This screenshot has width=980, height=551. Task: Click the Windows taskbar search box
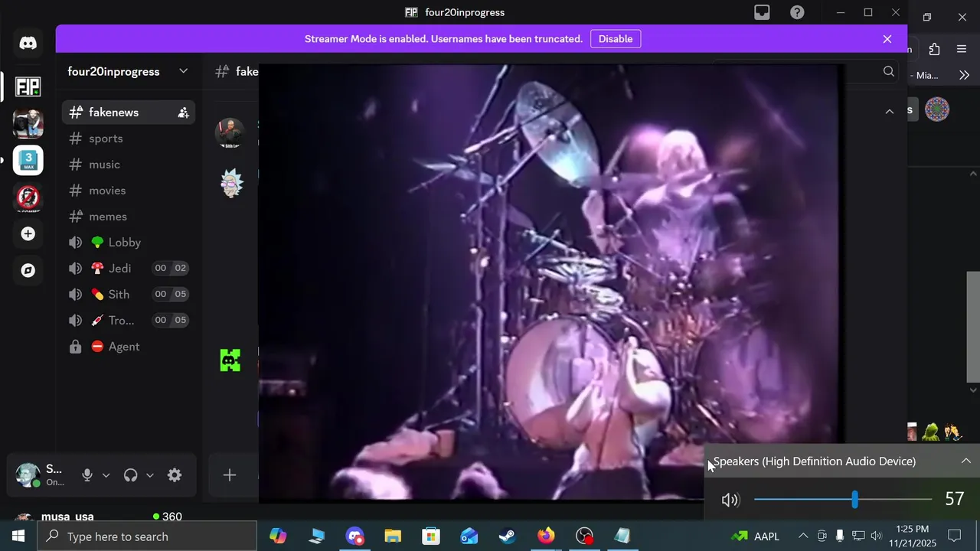[x=147, y=536]
